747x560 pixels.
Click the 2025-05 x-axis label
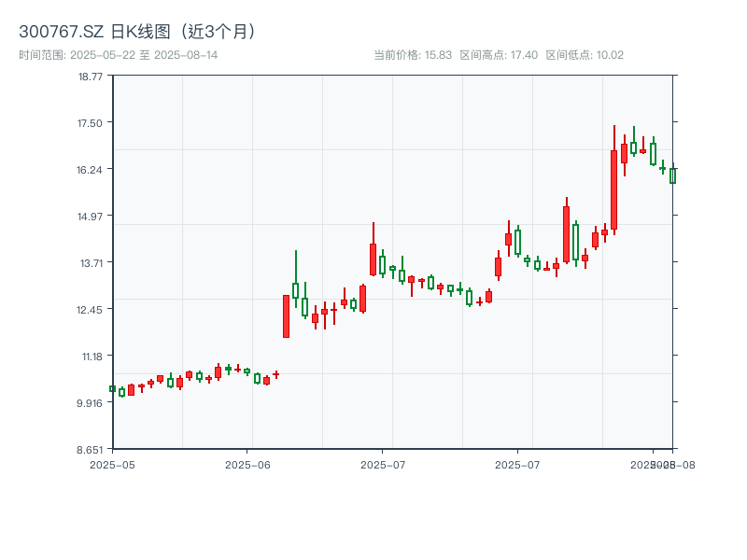(113, 464)
